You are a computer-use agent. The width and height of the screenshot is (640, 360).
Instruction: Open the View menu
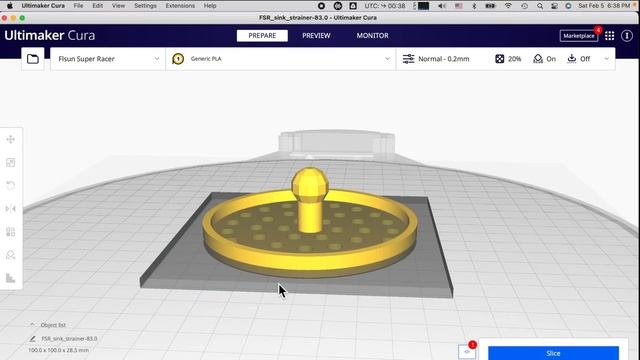(x=118, y=6)
